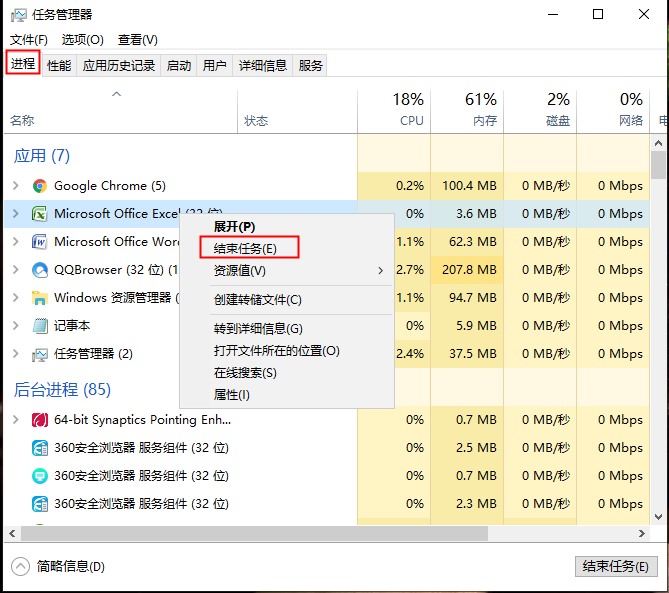Switch to the 启动 tab
The width and height of the screenshot is (669, 593).
pos(179,66)
